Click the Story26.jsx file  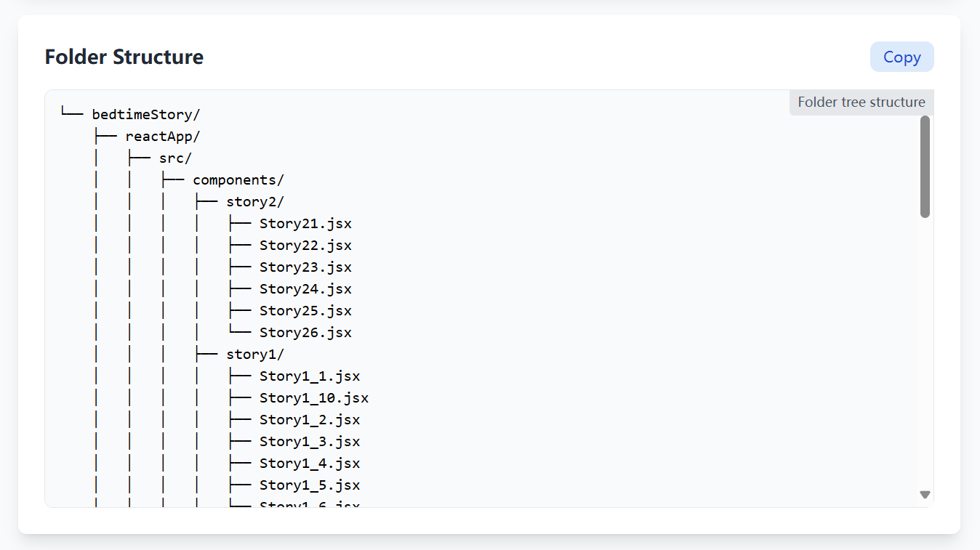tap(305, 332)
